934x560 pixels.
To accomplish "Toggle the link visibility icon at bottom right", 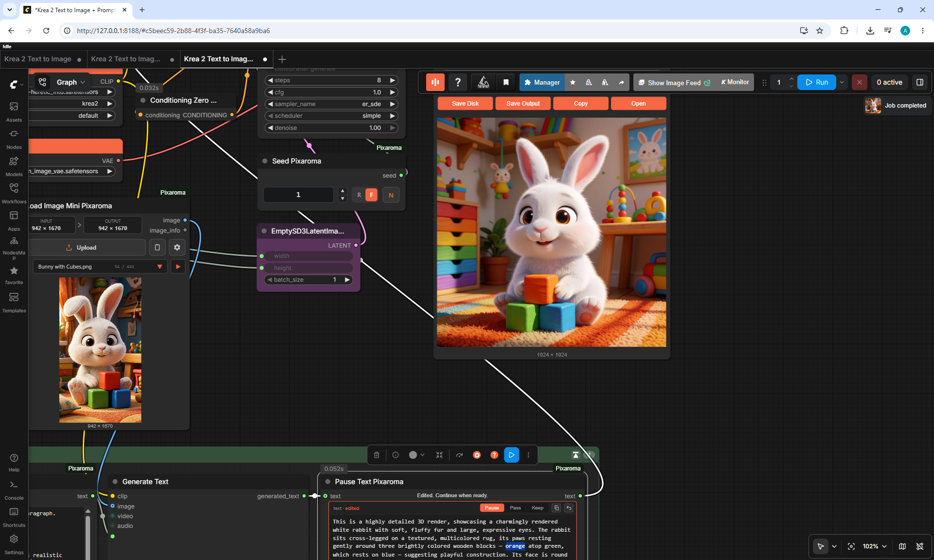I will pyautogui.click(x=920, y=546).
